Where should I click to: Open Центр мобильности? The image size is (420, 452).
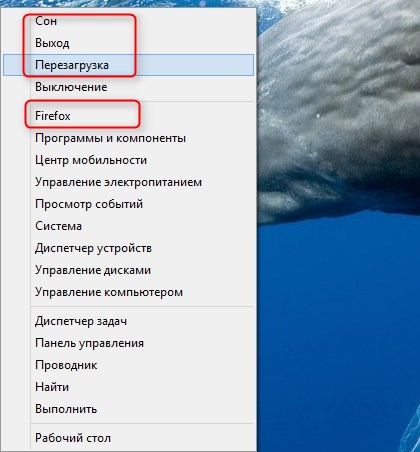[128, 160]
